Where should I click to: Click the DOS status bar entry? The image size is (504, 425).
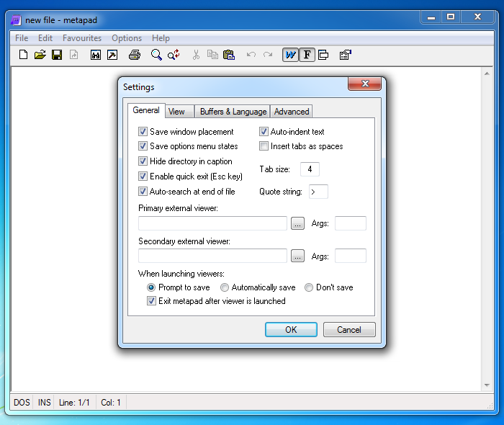(22, 403)
